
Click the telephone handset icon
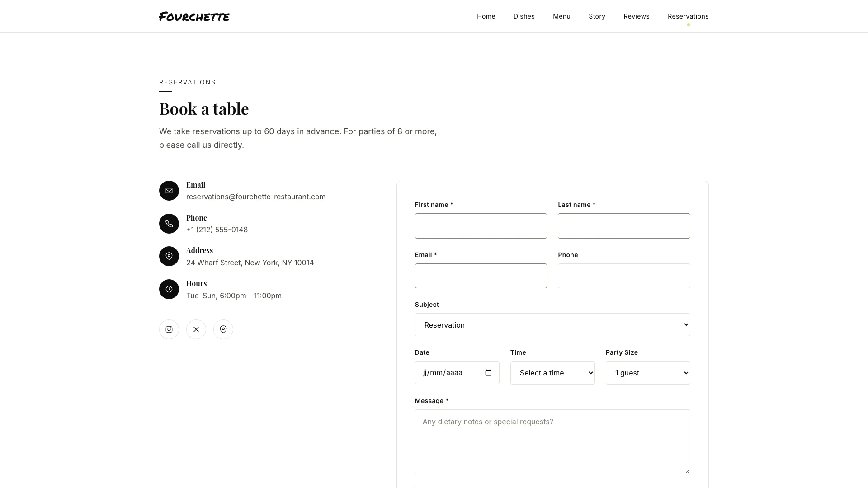(169, 224)
